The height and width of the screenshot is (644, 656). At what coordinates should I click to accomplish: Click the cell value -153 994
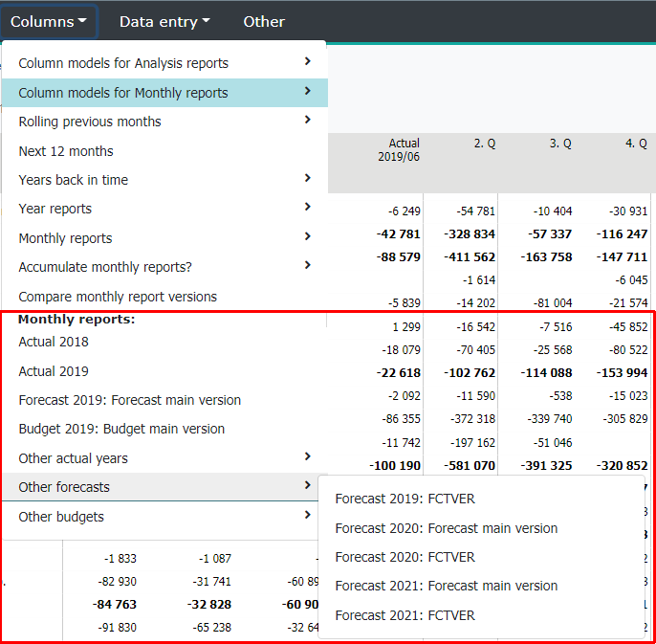pos(622,372)
